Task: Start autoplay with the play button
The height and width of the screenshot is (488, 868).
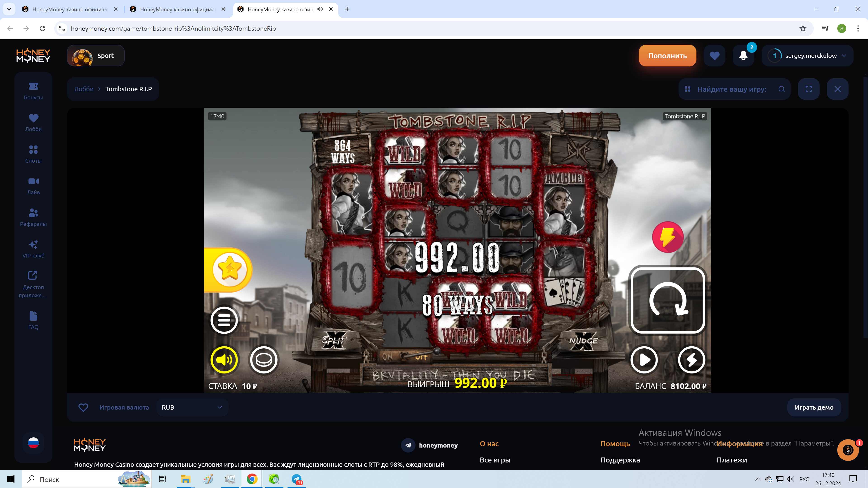Action: pos(644,360)
